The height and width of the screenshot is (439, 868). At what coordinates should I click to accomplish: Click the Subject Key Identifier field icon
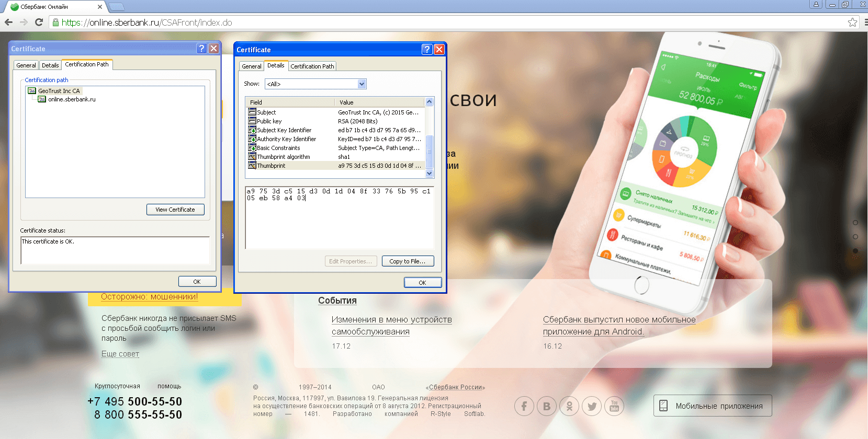252,130
